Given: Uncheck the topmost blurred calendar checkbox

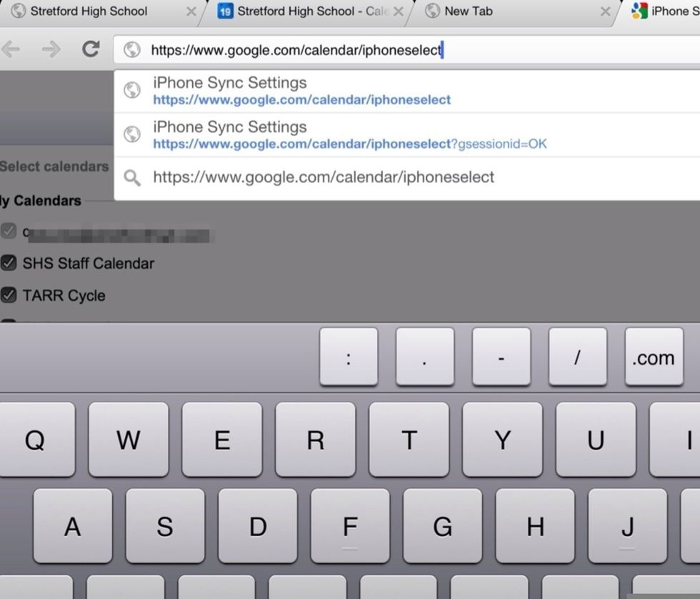Looking at the screenshot, I should click(x=9, y=232).
